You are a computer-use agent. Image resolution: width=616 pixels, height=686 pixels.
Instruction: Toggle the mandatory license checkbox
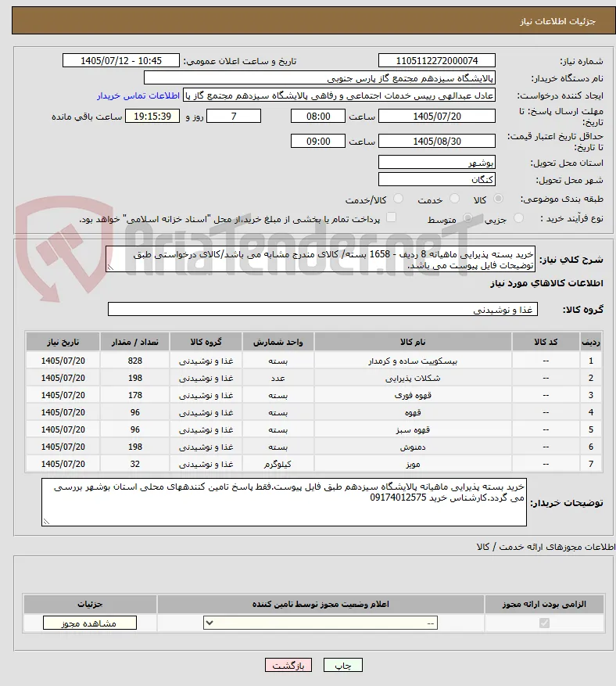click(544, 623)
